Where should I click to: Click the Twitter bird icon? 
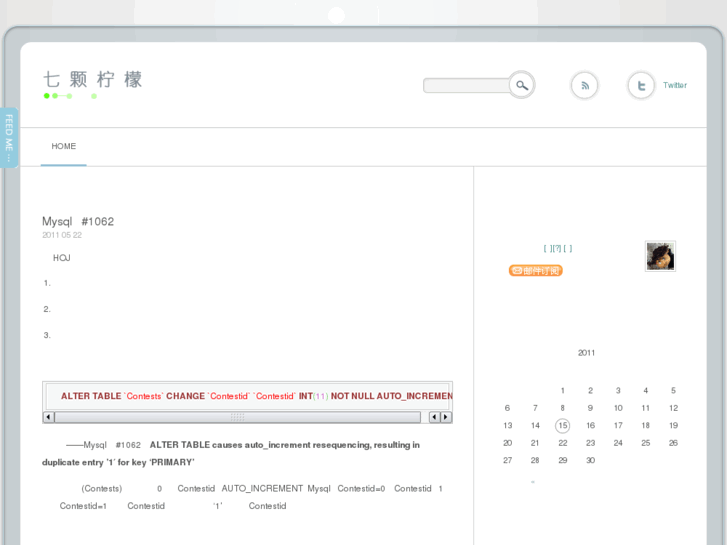click(641, 85)
